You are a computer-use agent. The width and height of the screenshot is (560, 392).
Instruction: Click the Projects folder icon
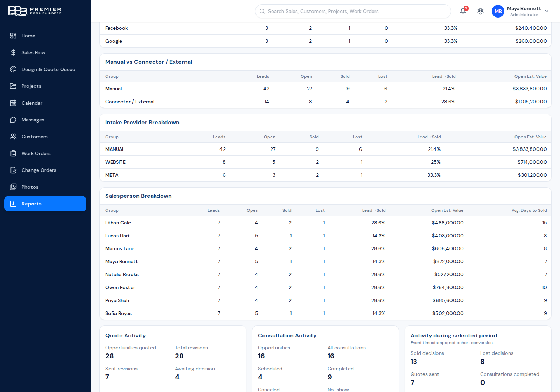[13, 86]
